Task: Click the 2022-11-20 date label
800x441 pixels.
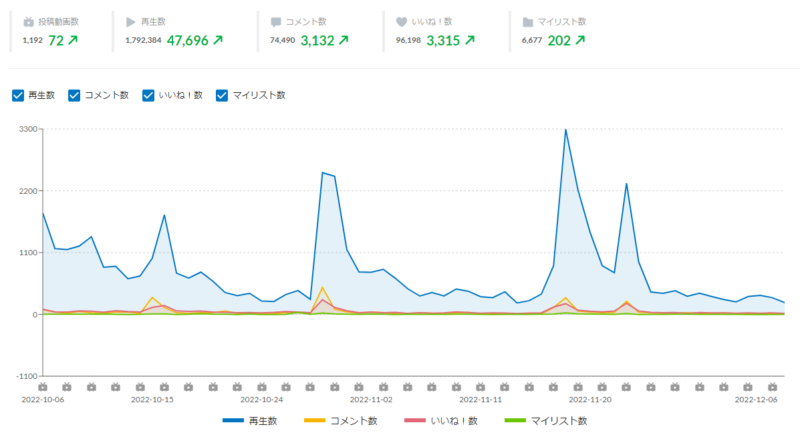Action: pos(590,400)
